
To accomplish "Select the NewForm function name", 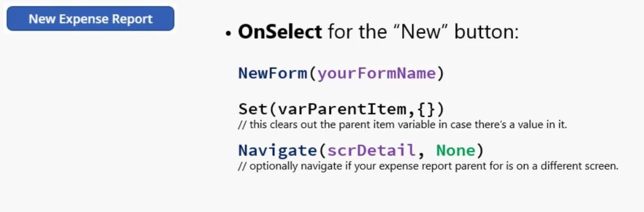I will coord(273,74).
